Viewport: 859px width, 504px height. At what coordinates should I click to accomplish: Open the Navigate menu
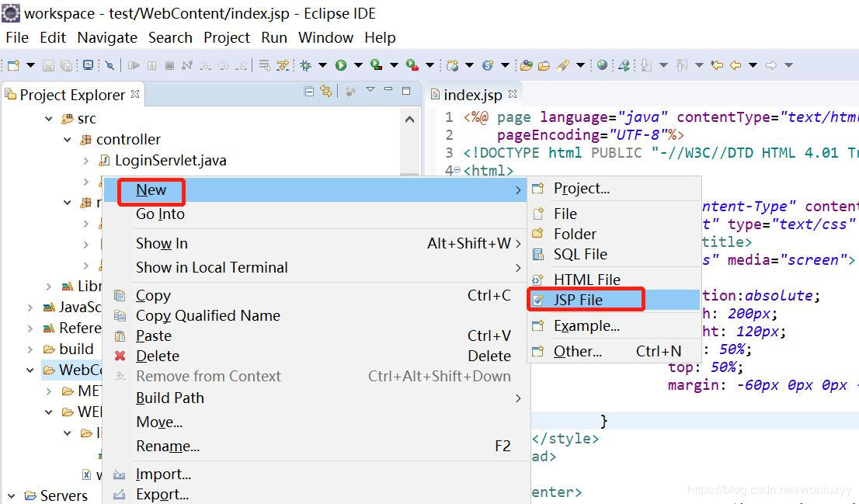click(x=107, y=37)
